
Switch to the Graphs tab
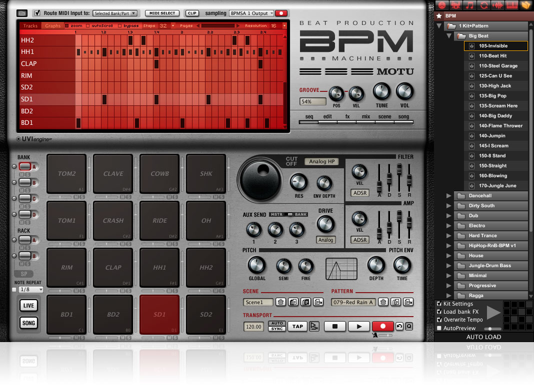pyautogui.click(x=52, y=25)
